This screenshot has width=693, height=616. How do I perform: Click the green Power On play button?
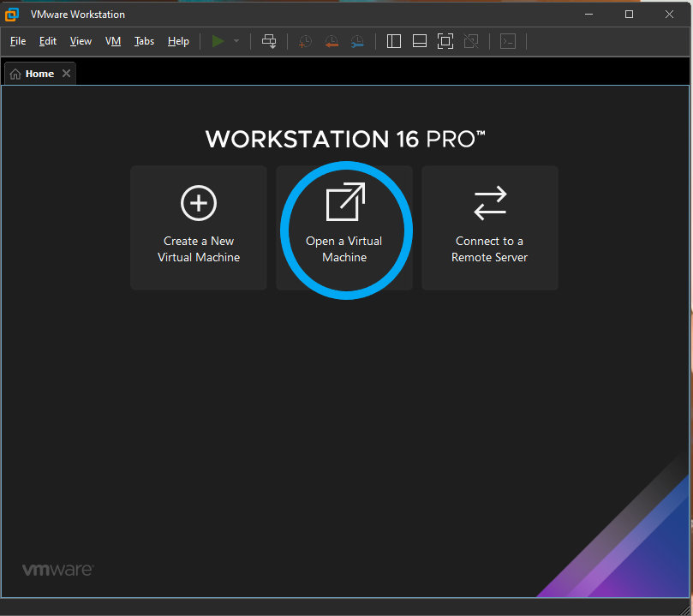tap(218, 41)
